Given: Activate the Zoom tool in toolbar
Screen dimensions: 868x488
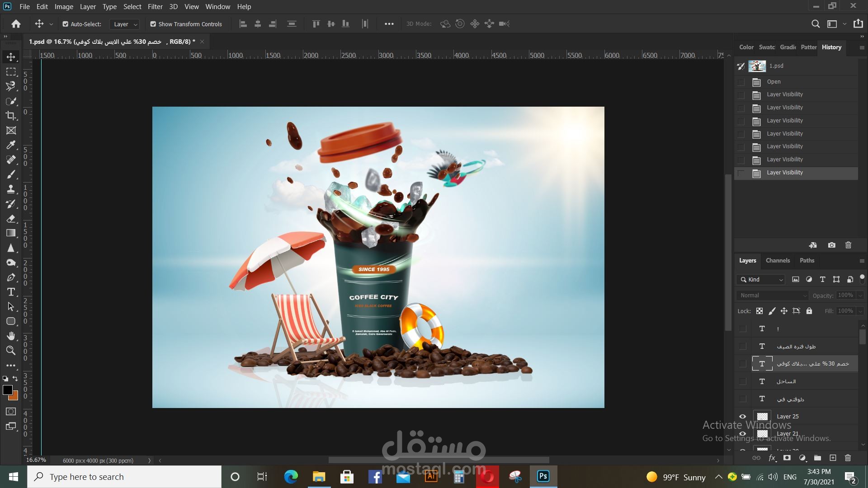Looking at the screenshot, I should [11, 350].
